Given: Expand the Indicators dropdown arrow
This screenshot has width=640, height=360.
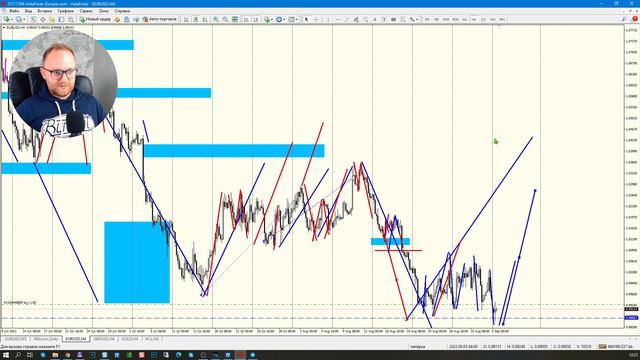Looking at the screenshot, I should tap(272, 19).
